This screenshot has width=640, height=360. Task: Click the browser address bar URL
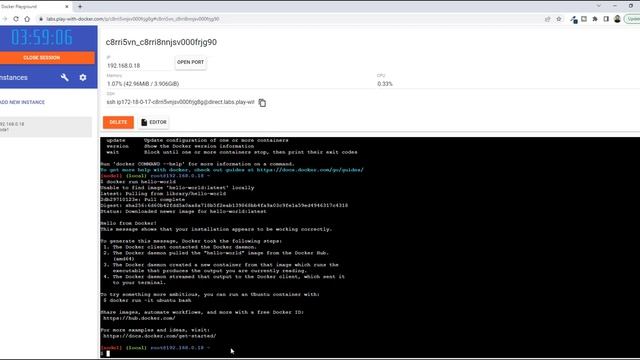click(133, 19)
